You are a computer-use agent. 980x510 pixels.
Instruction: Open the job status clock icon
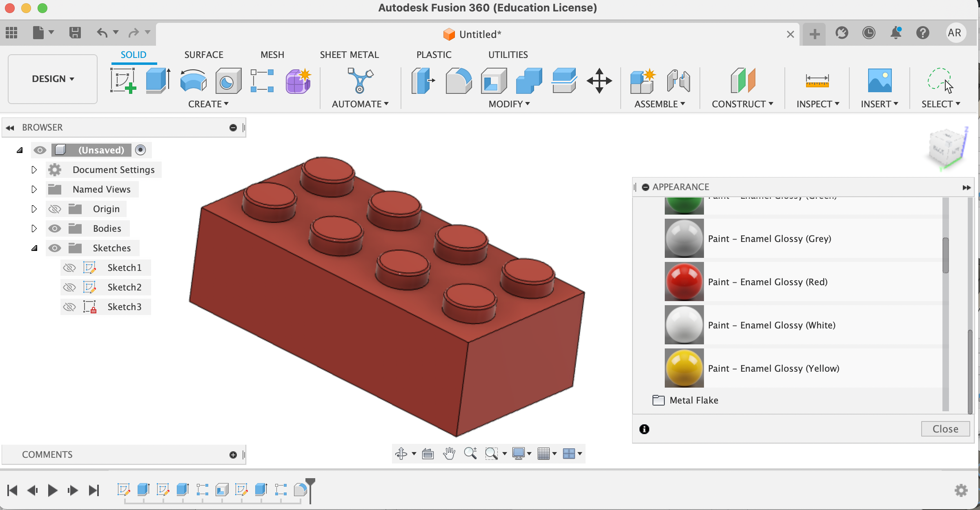(869, 33)
